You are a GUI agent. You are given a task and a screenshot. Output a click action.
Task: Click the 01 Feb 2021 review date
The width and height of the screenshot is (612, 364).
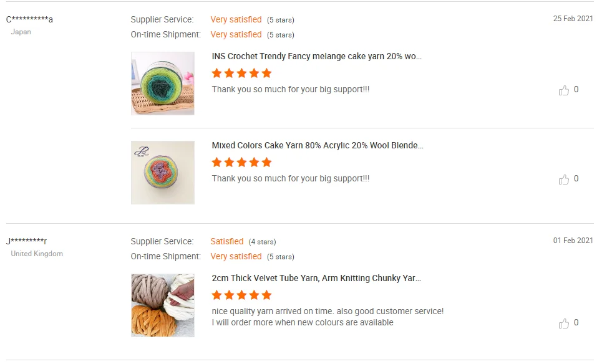click(x=573, y=241)
